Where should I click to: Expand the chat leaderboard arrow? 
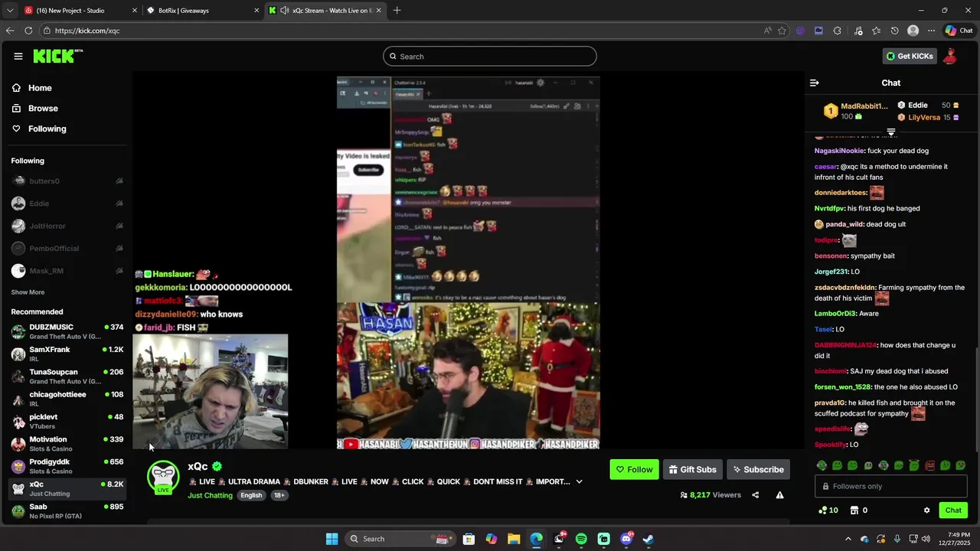pyautogui.click(x=891, y=132)
